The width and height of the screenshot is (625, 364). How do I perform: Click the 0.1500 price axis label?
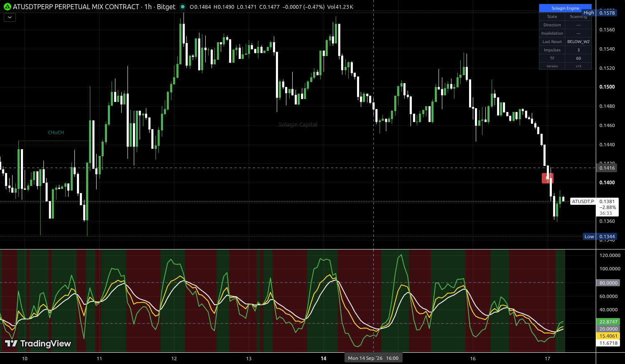coord(607,87)
